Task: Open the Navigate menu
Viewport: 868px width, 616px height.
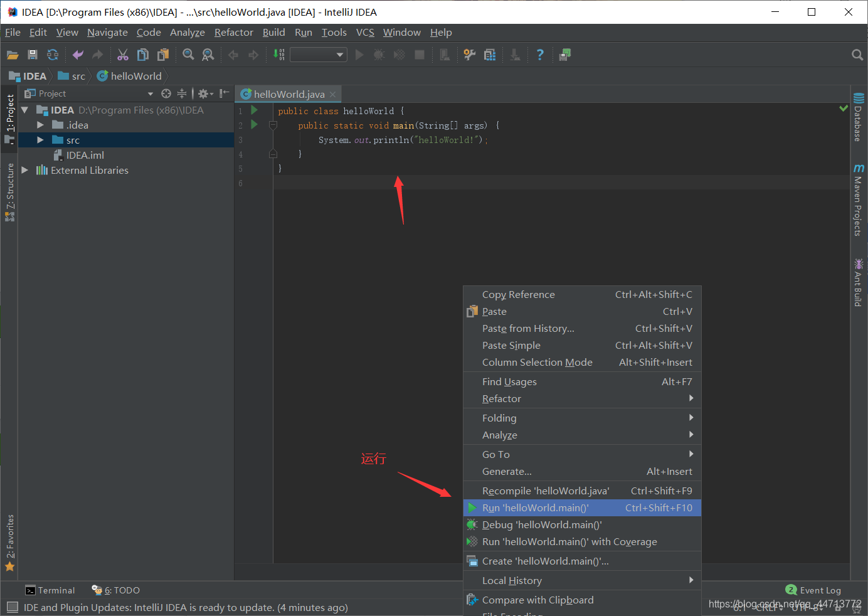Action: pos(107,33)
